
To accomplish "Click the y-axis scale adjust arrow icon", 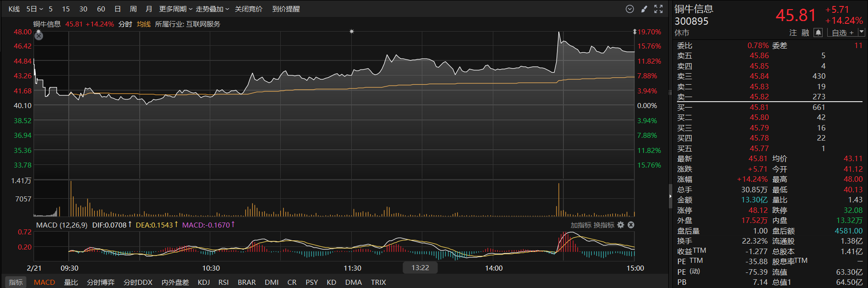I will tap(635, 32).
